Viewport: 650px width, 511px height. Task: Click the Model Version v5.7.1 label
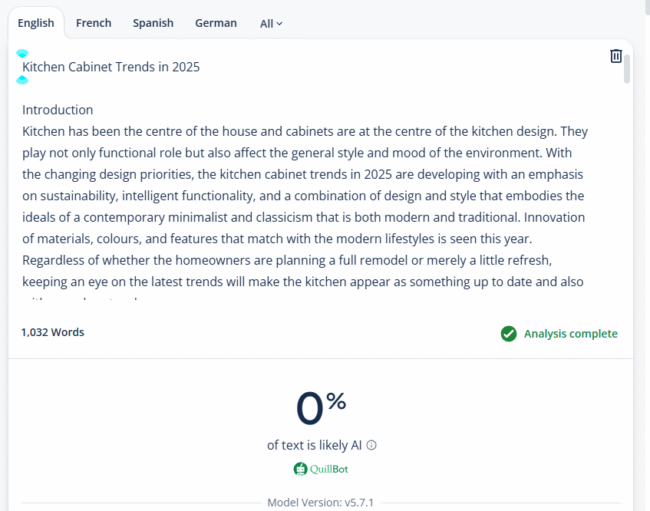coord(320,502)
